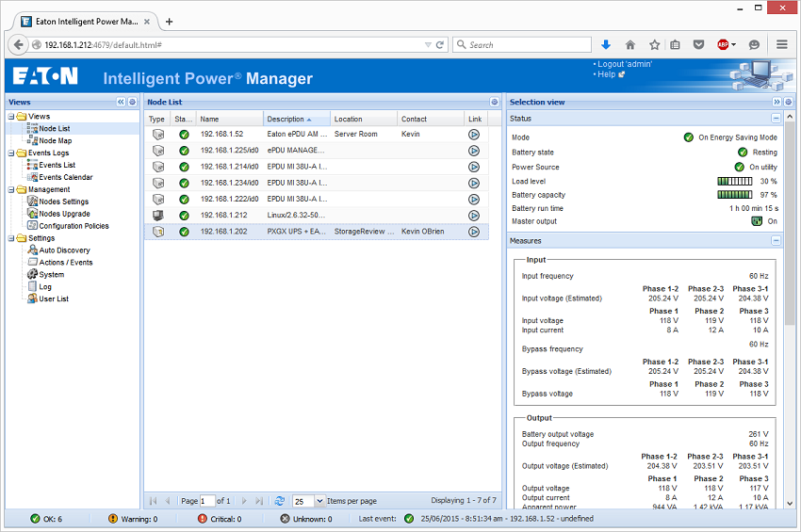Open Events List
This screenshot has width=801, height=532.
[57, 166]
